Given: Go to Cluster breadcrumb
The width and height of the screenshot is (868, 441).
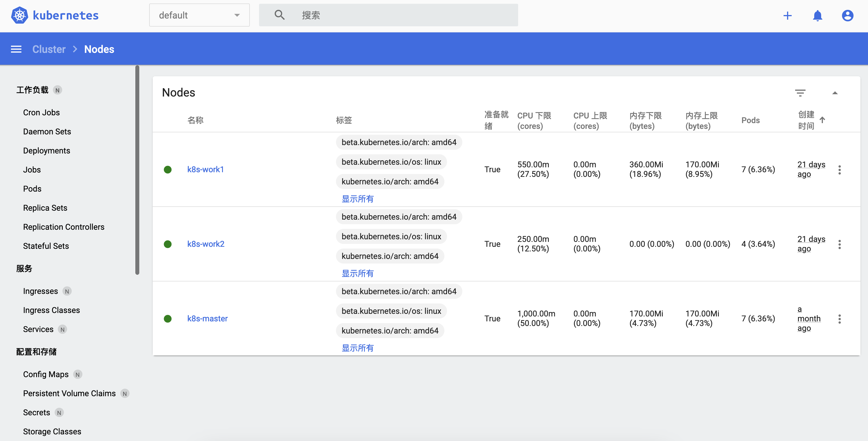Looking at the screenshot, I should coord(49,49).
